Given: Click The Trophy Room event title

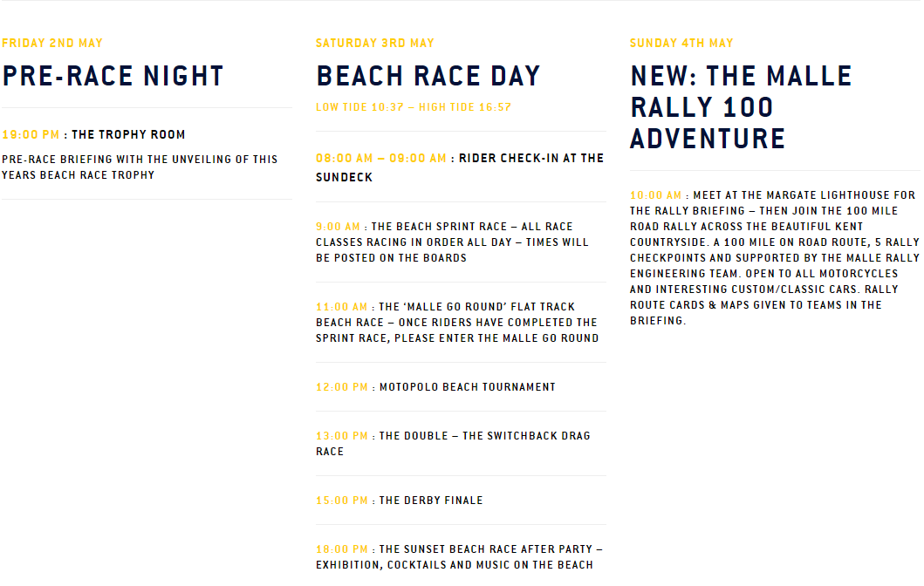Looking at the screenshot, I should 128,135.
